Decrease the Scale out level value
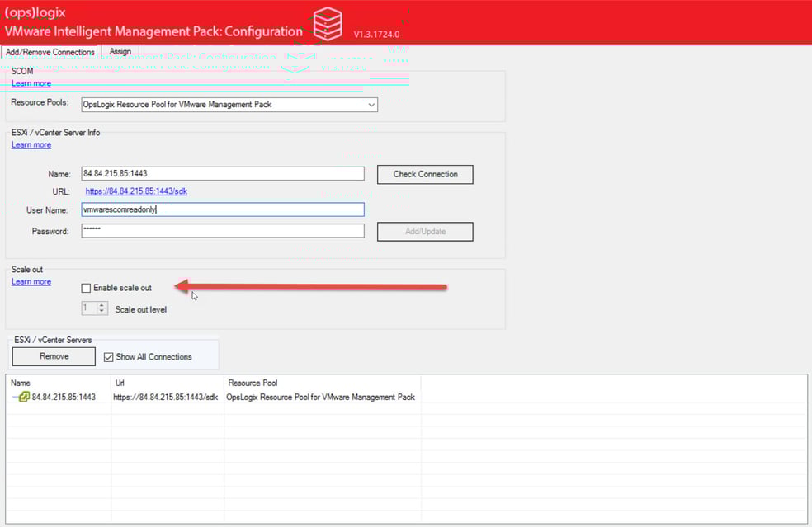812x527 pixels. pos(101,309)
